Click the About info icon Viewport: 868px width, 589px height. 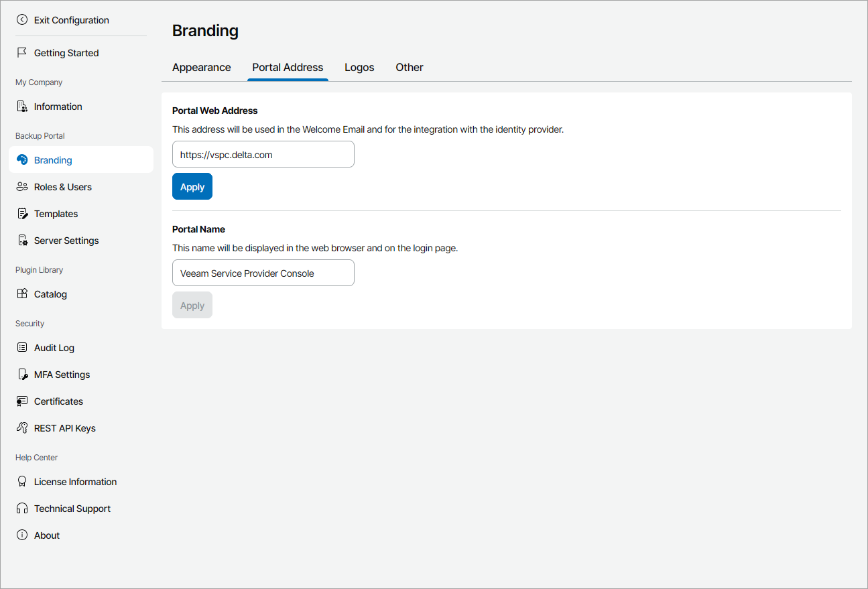coord(22,535)
